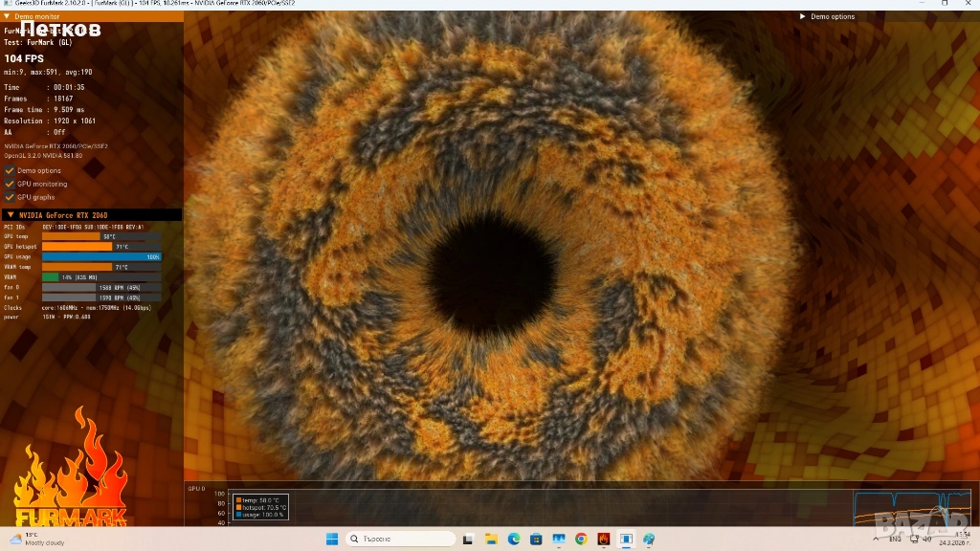Uncheck the Demo options checkbox
The width and height of the screenshot is (980, 551).
[10, 171]
